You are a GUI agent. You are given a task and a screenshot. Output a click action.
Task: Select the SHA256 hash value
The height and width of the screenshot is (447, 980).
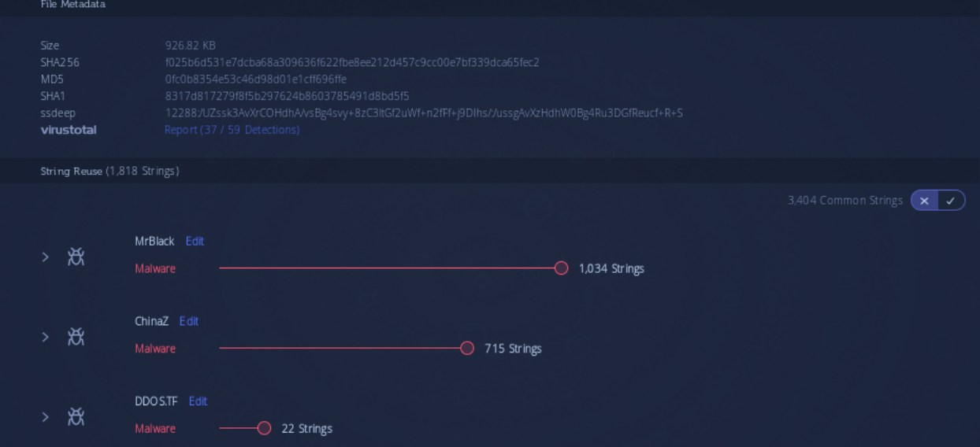pos(351,62)
